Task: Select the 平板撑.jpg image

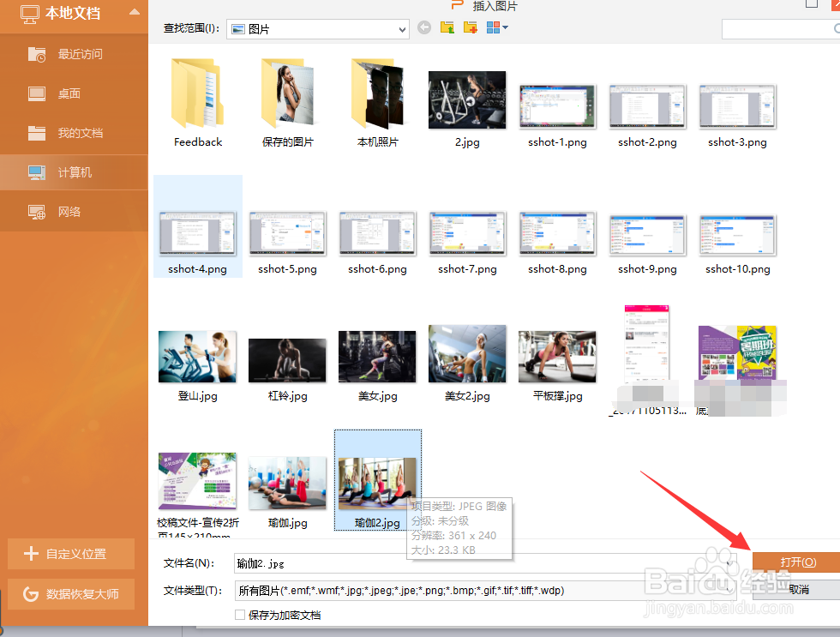Action: coord(557,366)
